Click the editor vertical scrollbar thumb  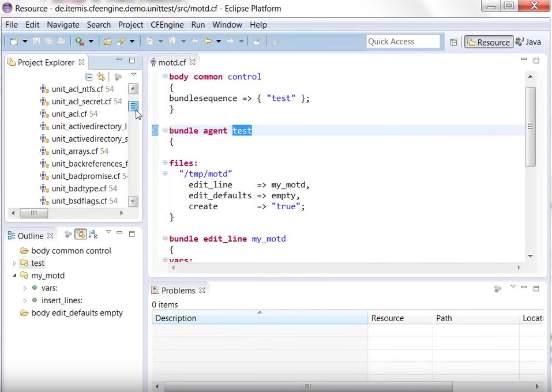pos(531,127)
